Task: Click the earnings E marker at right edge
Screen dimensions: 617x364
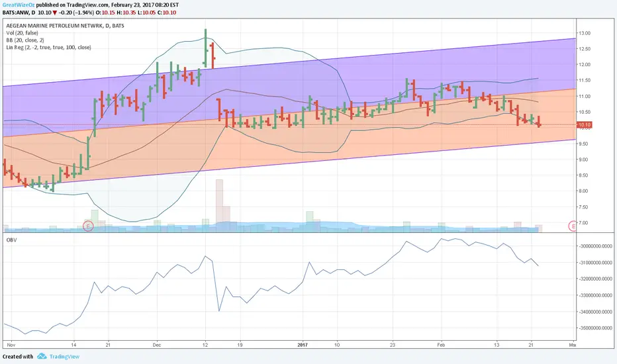Action: (x=573, y=226)
